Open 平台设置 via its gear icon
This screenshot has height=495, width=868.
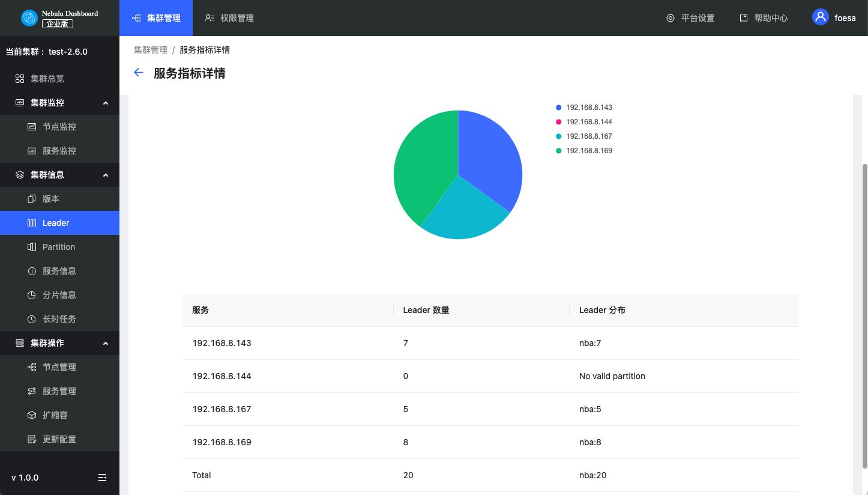pos(671,18)
